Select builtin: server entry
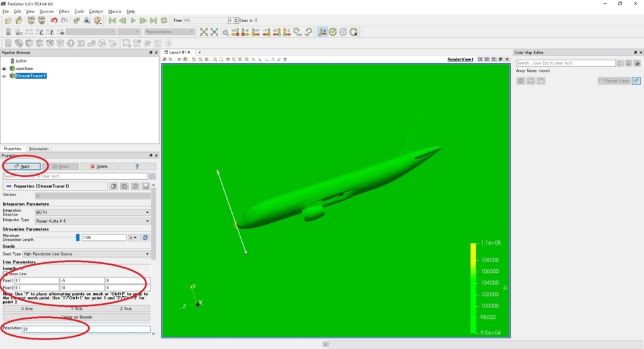644x349 pixels. (21, 61)
